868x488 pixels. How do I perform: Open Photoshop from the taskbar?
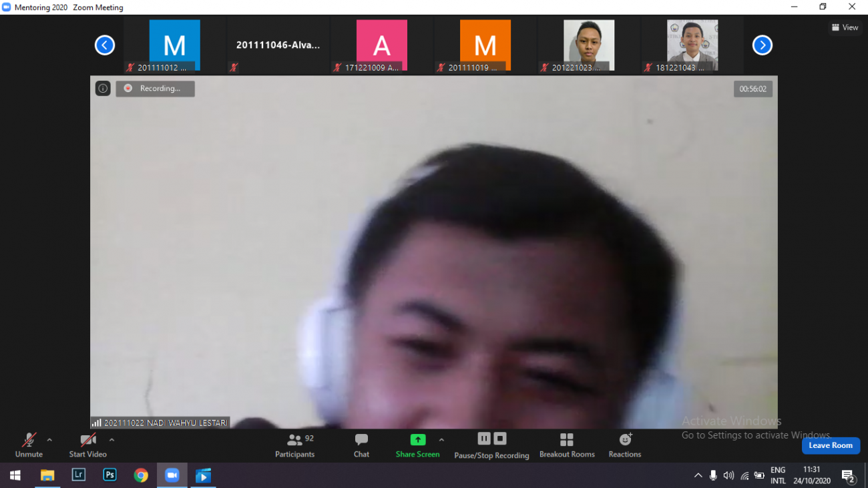pyautogui.click(x=110, y=475)
